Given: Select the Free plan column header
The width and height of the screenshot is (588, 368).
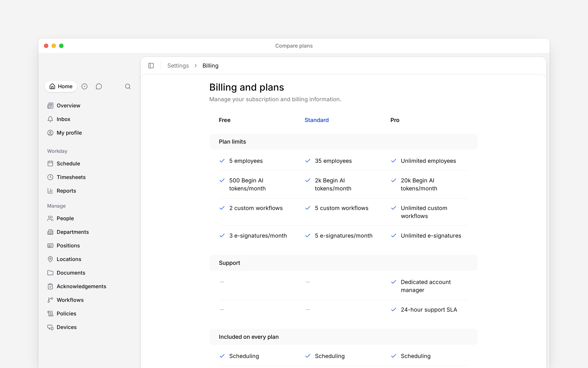Looking at the screenshot, I should (225, 120).
